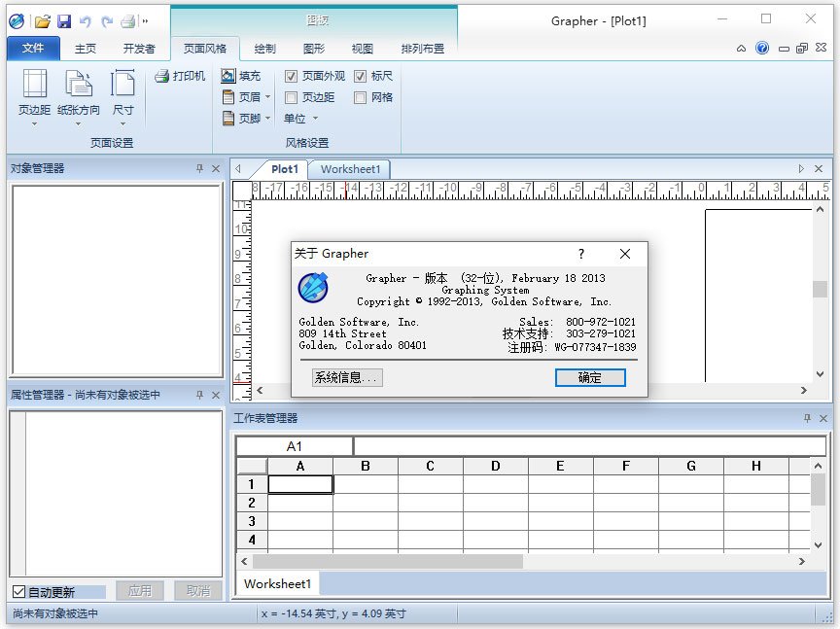Close the 工作表管理器 panel
This screenshot has width=840, height=629.
[x=823, y=418]
